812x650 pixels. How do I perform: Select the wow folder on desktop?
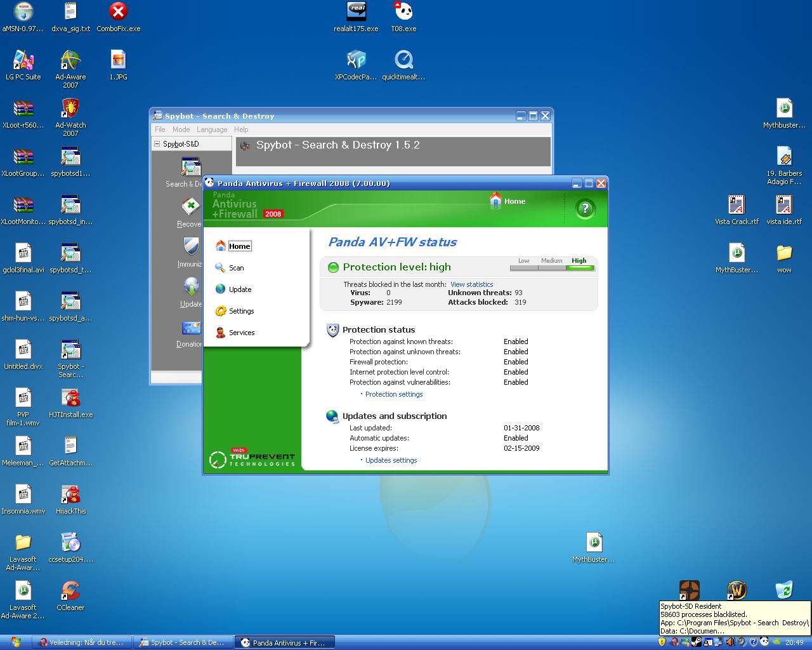pos(784,258)
